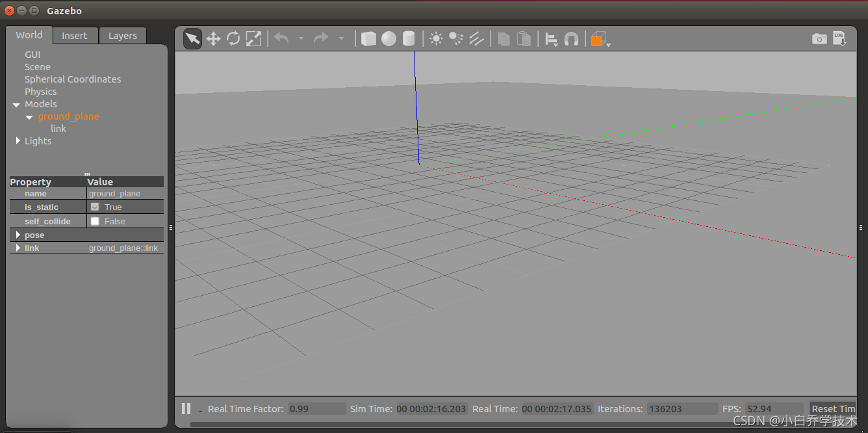The image size is (868, 433).
Task: Take a screenshot with camera icon
Action: pos(819,39)
